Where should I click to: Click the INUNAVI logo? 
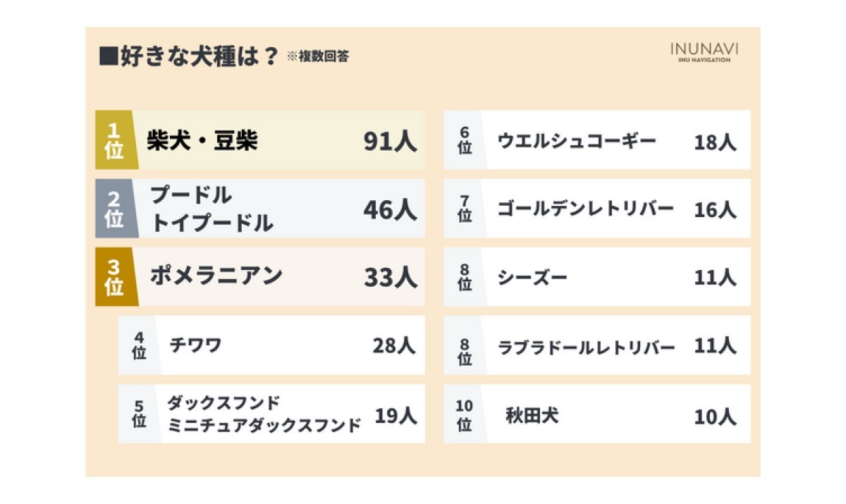click(704, 53)
